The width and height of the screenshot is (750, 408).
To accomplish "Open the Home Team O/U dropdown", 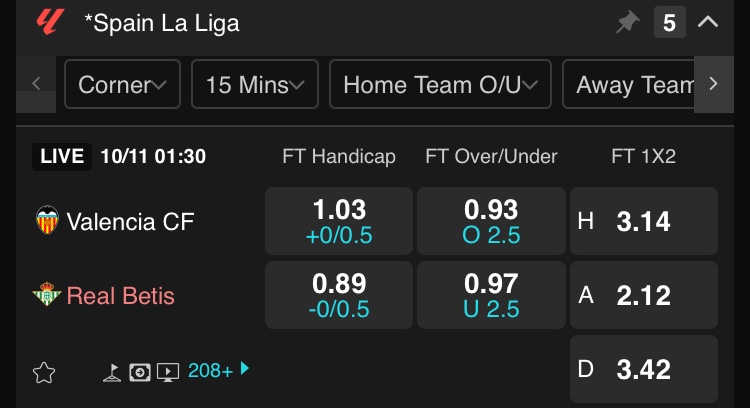I will [x=440, y=84].
